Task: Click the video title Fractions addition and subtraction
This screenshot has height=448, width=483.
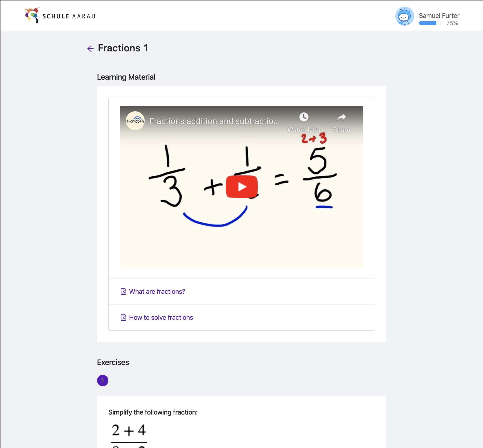Action: [x=214, y=121]
